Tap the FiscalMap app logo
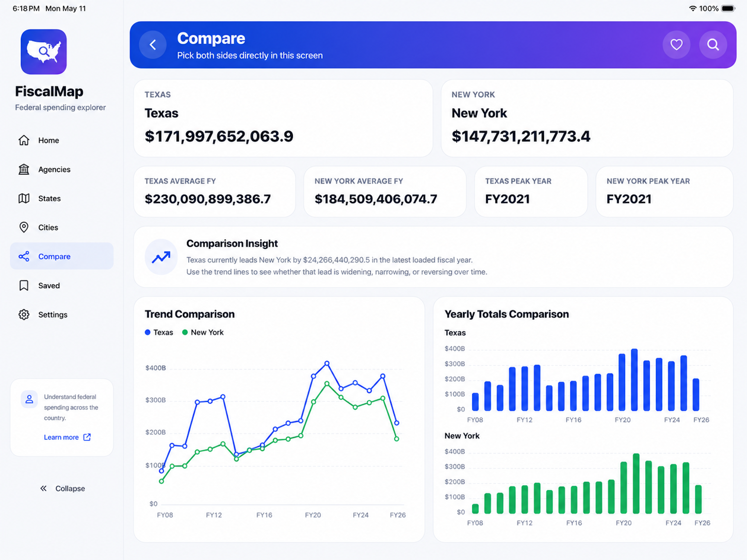Viewport: 747px width, 560px height. pos(43,52)
